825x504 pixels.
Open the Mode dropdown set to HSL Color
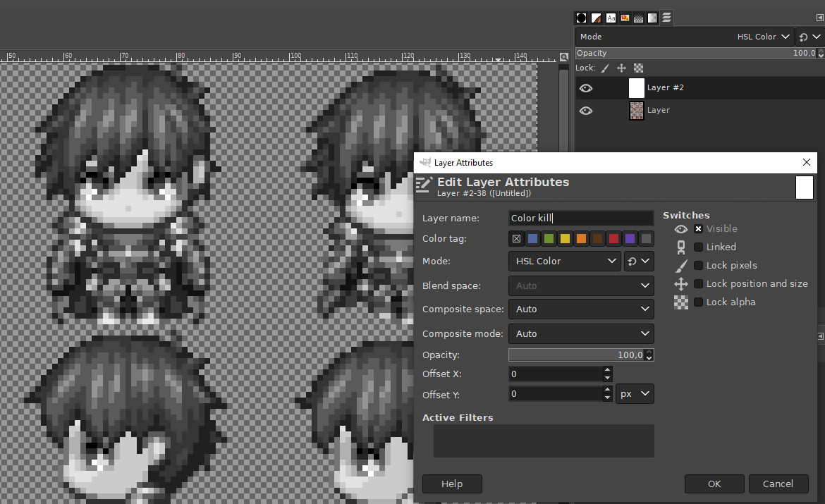[x=564, y=261]
